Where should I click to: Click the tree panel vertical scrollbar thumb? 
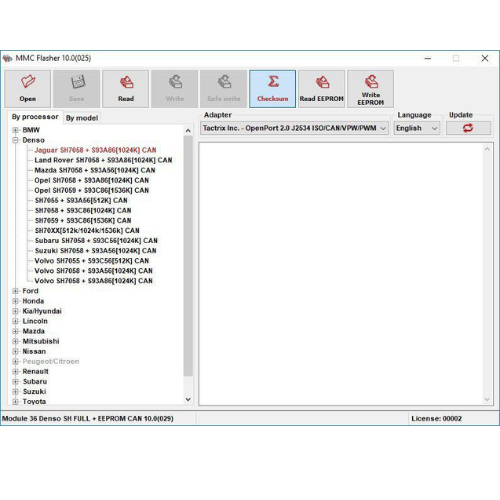coord(188,256)
